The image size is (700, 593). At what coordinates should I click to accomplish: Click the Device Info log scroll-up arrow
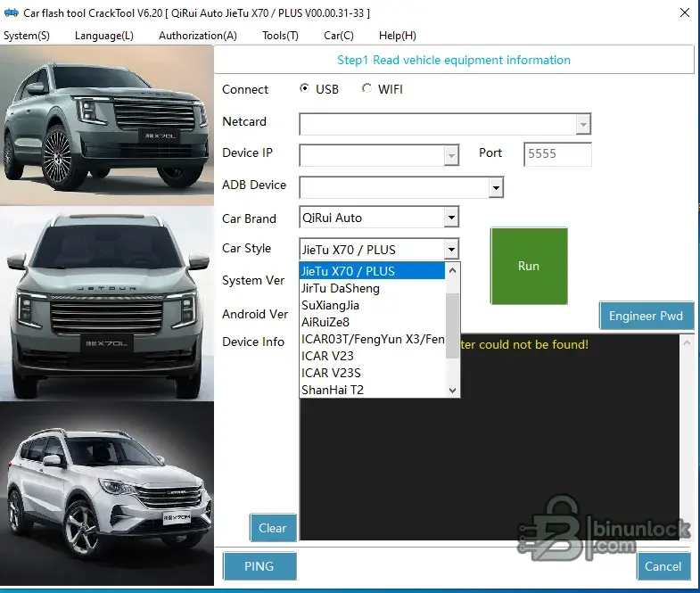tap(687, 342)
